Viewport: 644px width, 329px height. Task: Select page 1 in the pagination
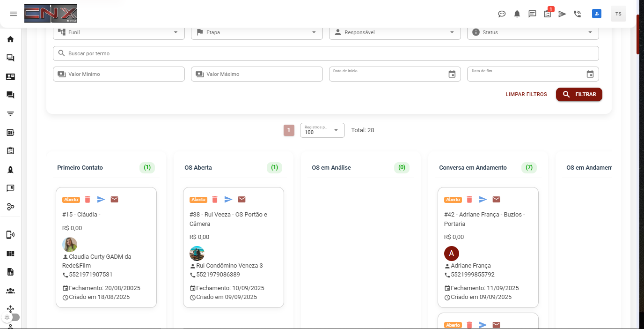click(289, 130)
